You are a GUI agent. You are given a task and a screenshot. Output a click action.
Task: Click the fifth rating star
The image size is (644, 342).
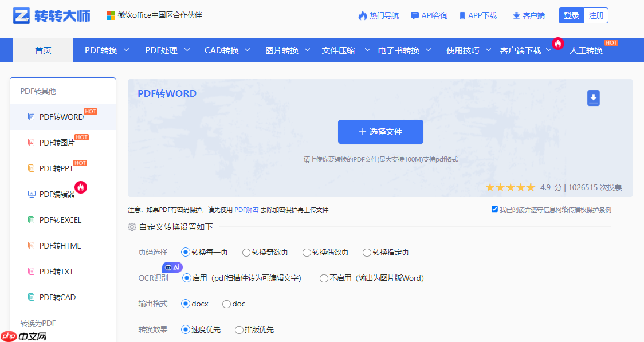click(531, 187)
